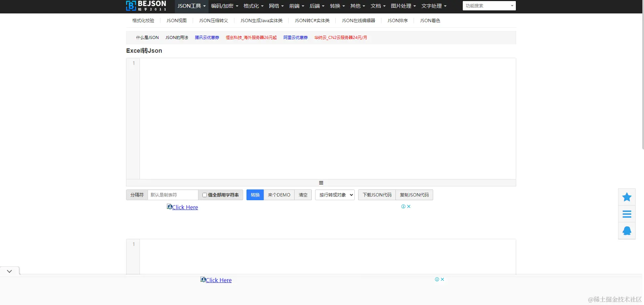The height and width of the screenshot is (305, 644).
Task: Open the side menu list icon
Action: (x=627, y=214)
